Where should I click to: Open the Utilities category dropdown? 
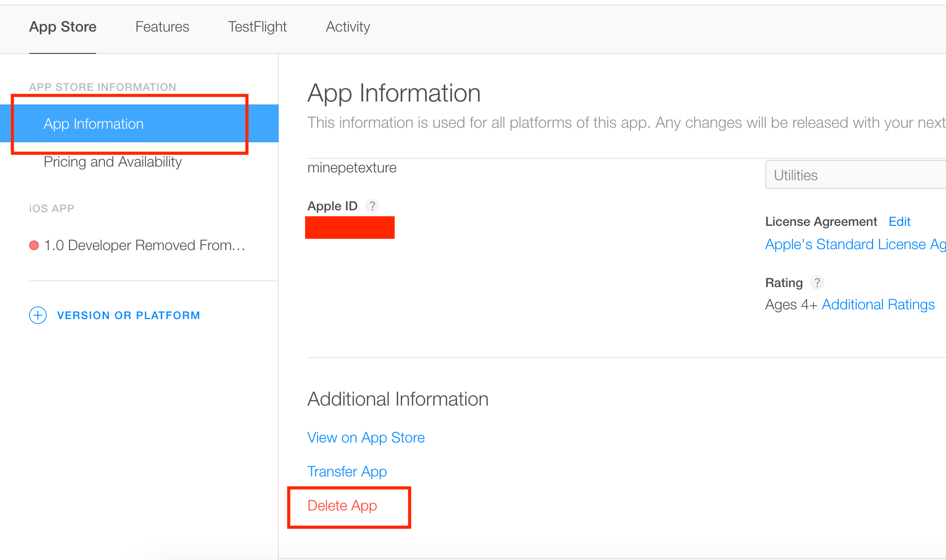[855, 175]
